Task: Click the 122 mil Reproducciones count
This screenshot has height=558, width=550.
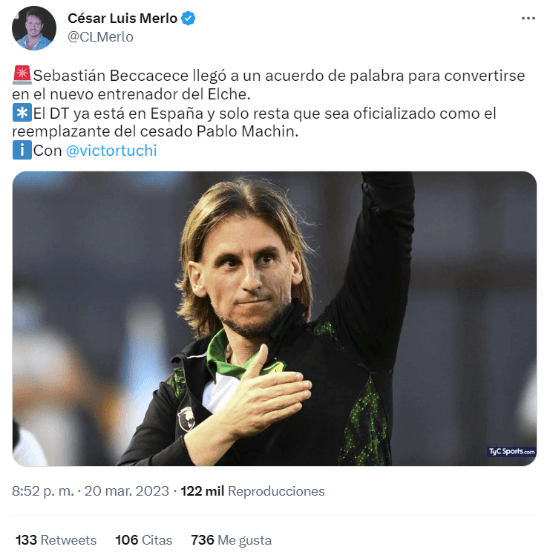Action: 253,491
